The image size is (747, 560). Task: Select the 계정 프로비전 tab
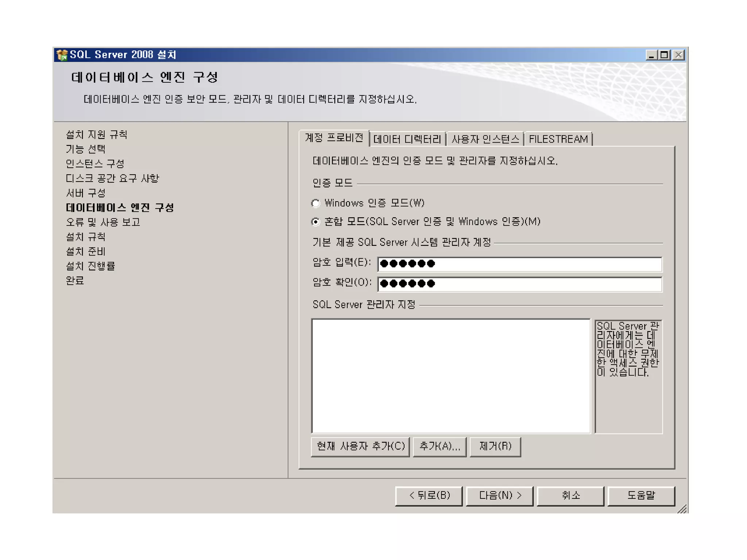pyautogui.click(x=334, y=138)
